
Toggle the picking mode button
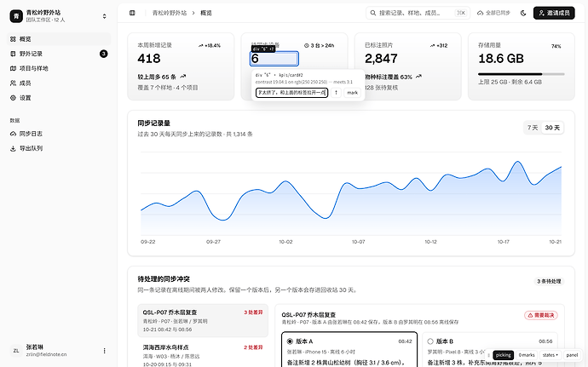[x=503, y=355]
